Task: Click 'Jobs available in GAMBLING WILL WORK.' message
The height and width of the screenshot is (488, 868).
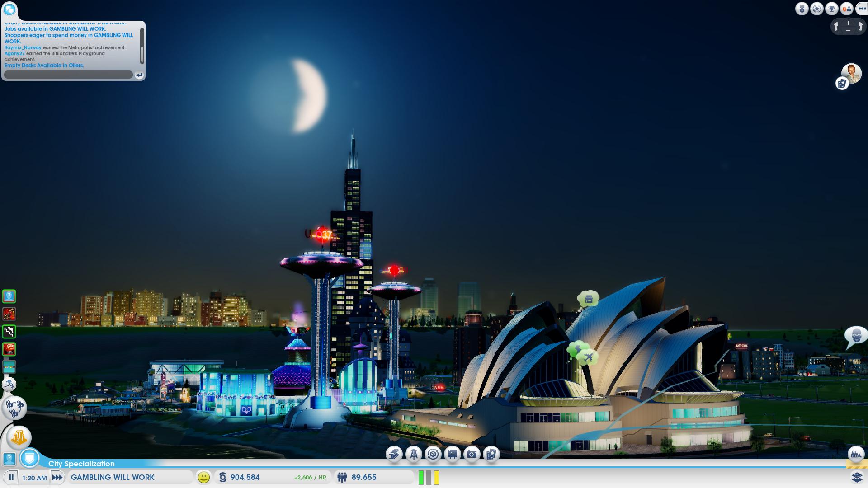Action: 55,29
